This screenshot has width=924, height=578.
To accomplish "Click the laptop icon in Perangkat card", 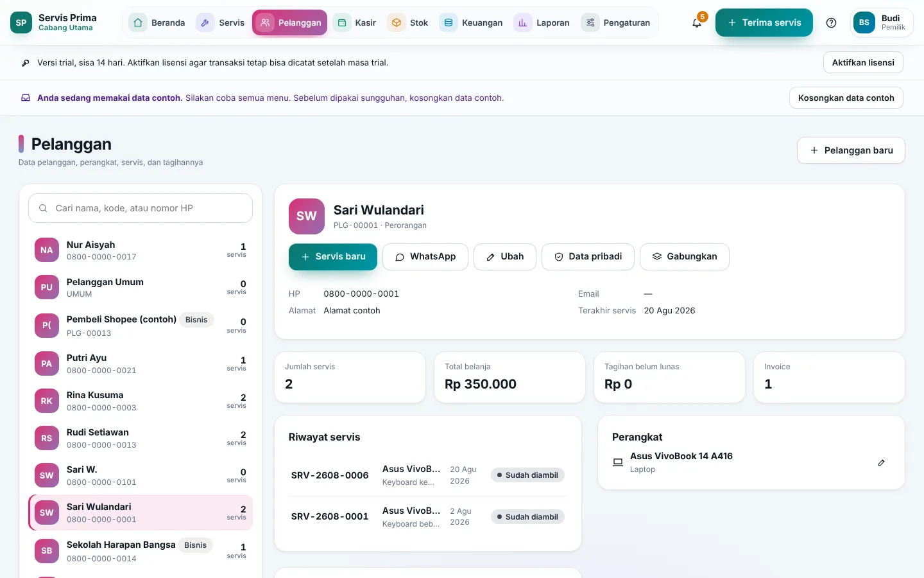I will 618,462.
